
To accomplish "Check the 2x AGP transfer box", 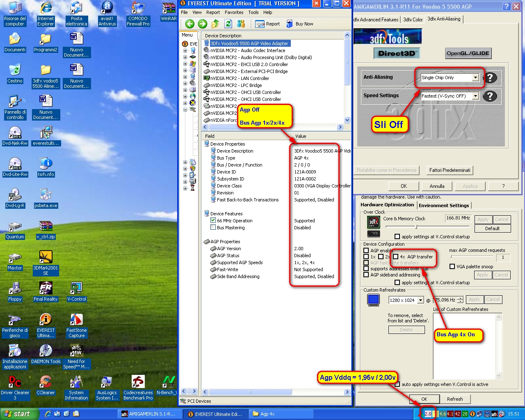I will click(x=381, y=256).
